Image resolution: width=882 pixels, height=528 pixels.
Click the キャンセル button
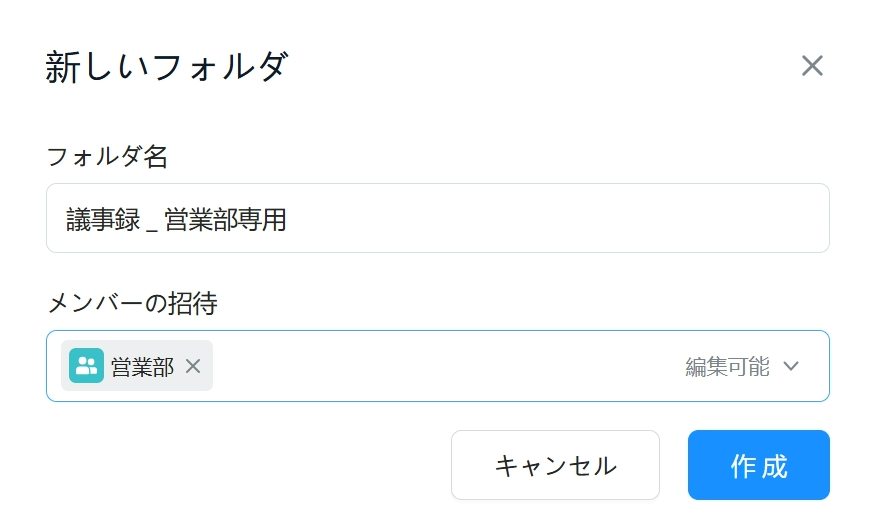(x=555, y=465)
